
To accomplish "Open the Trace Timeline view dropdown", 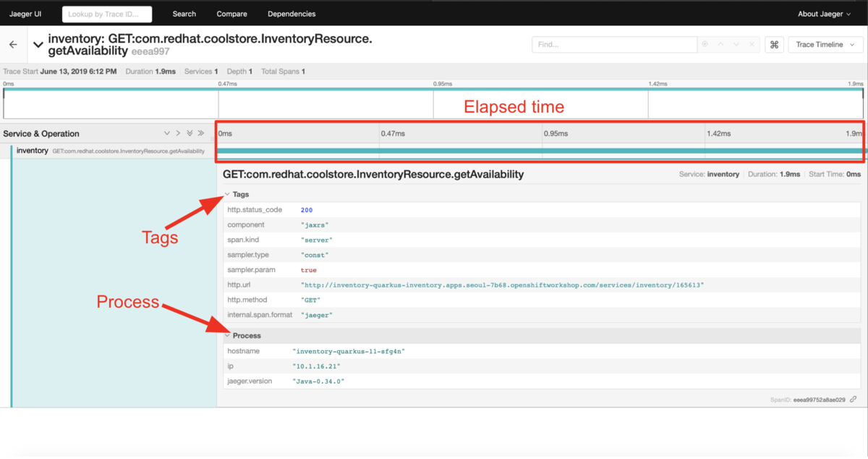I will (x=825, y=45).
